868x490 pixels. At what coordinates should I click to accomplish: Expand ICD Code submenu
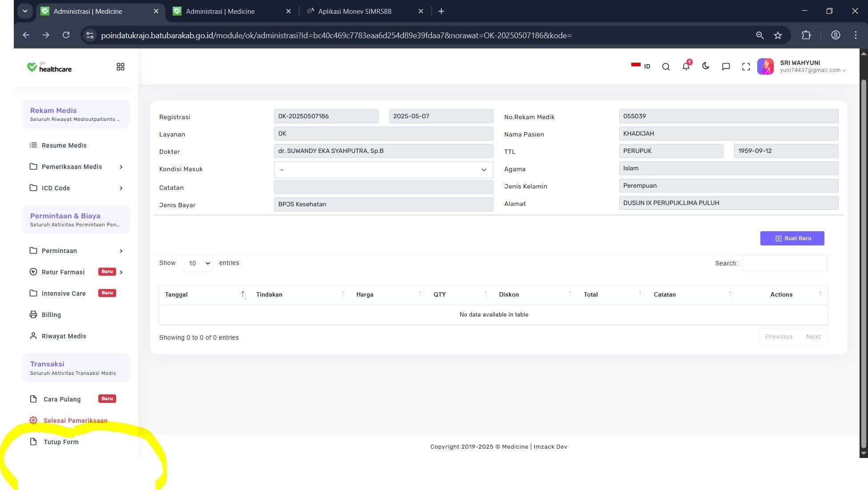[x=76, y=188]
